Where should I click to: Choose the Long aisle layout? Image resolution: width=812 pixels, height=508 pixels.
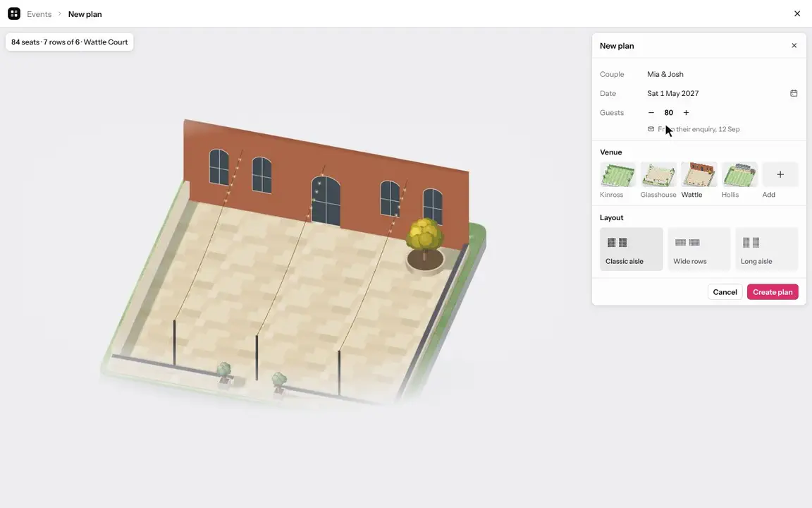click(767, 249)
